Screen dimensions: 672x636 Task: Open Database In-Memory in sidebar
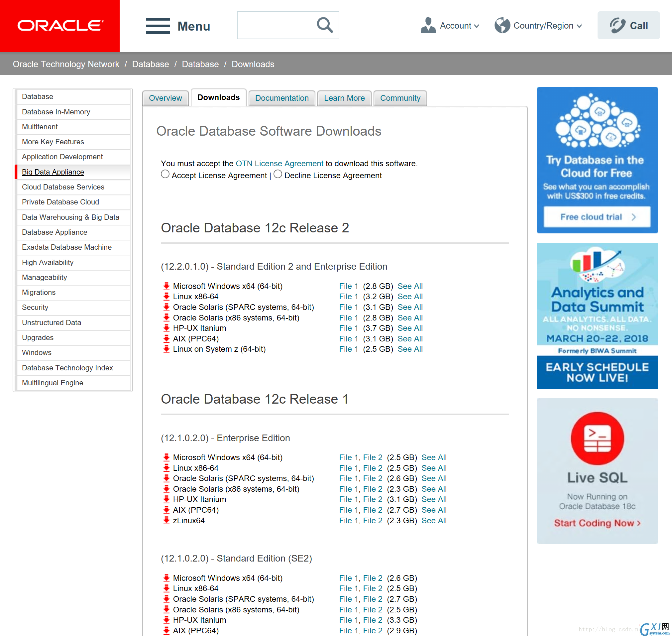pos(73,112)
